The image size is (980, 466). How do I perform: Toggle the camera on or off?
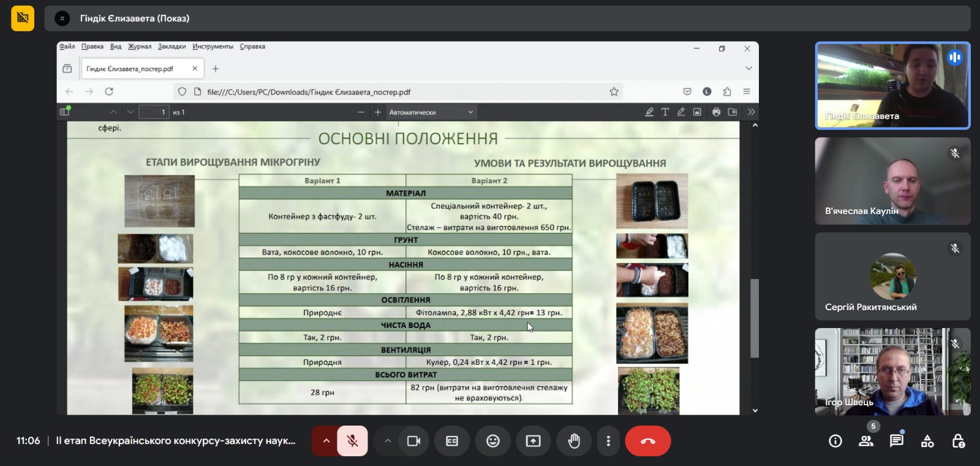tap(413, 441)
